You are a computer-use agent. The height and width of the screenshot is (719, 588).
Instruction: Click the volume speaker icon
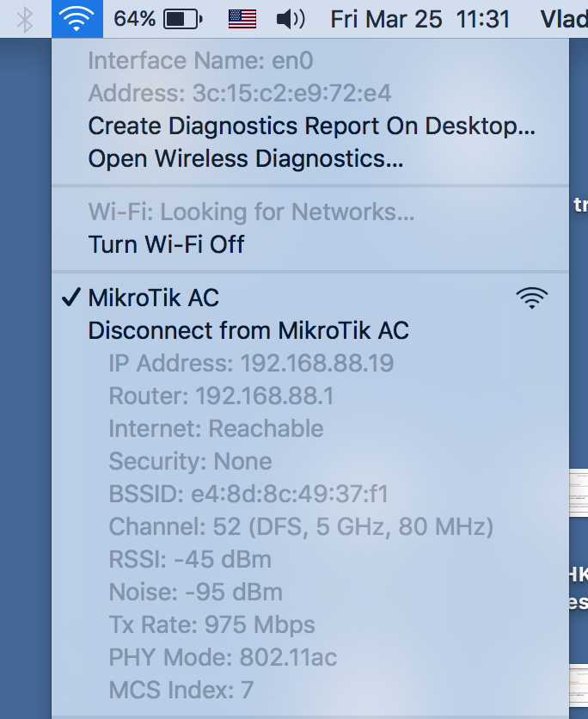[291, 19]
